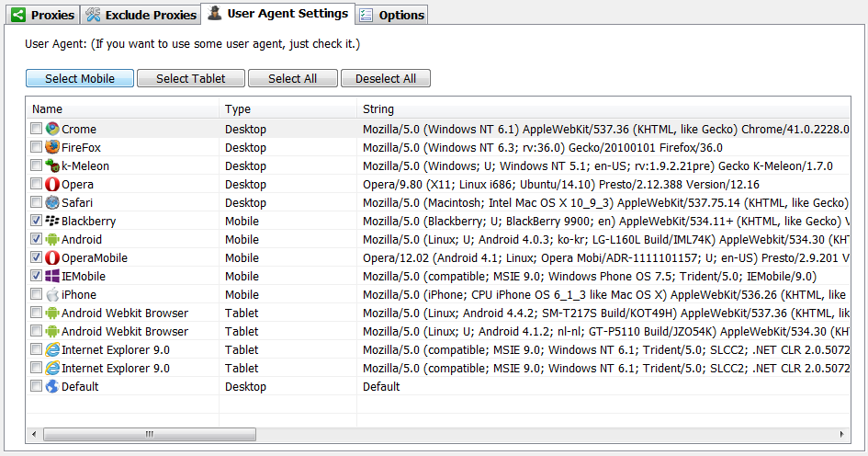Click the IEMobile/9.0 string cell
The image size is (868, 456).
click(x=589, y=276)
